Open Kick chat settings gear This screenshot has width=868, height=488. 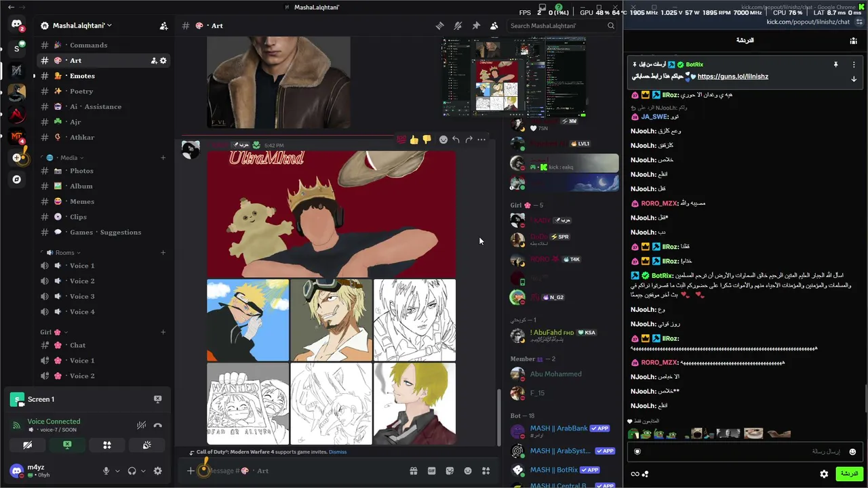pyautogui.click(x=824, y=474)
